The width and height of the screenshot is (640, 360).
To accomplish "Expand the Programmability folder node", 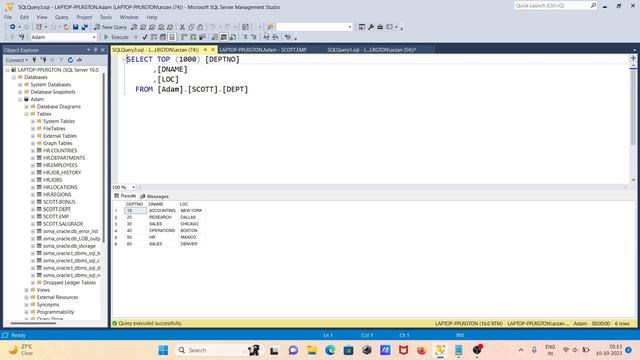I will (x=27, y=312).
